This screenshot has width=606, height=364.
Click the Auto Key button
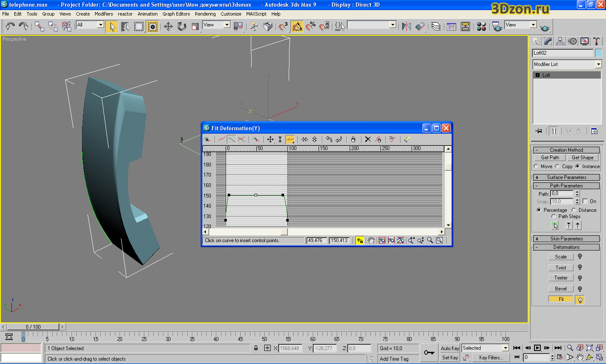(450, 348)
